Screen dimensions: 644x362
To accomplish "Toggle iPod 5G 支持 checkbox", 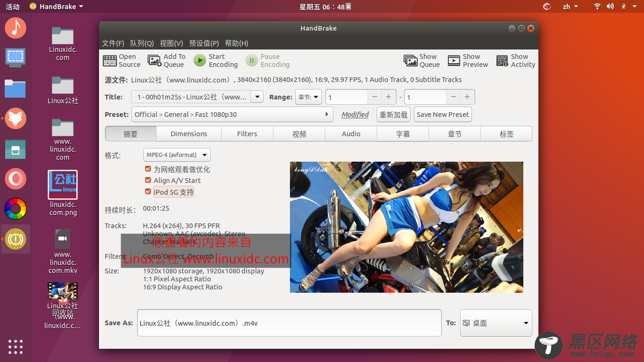I will pyautogui.click(x=148, y=192).
